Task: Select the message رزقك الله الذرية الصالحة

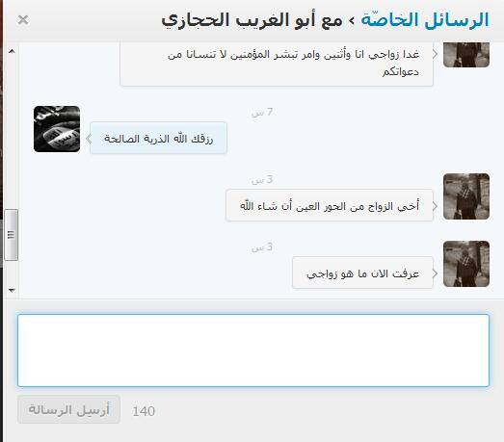Action: tap(158, 138)
